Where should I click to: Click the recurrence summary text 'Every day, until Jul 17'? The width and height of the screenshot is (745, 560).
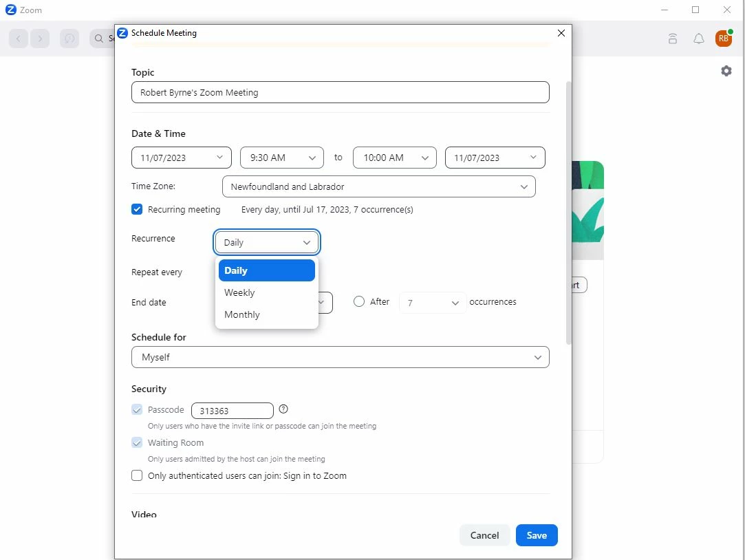tap(327, 209)
